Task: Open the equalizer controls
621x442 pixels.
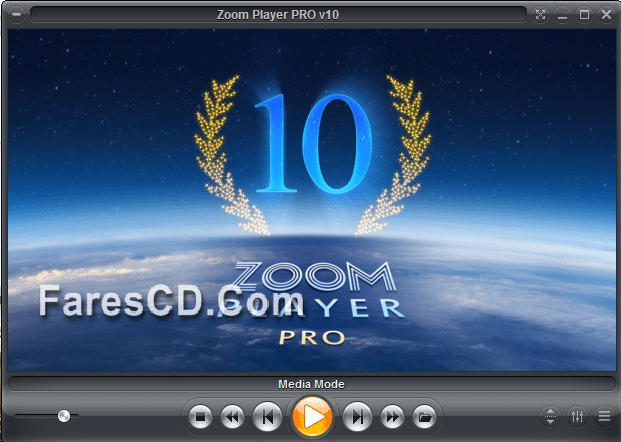Action: (577, 415)
